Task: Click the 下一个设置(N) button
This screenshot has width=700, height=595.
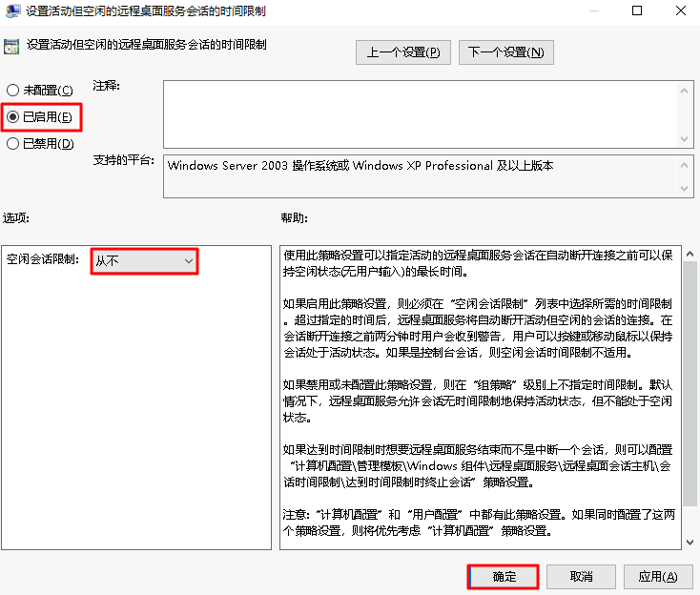Action: point(506,52)
